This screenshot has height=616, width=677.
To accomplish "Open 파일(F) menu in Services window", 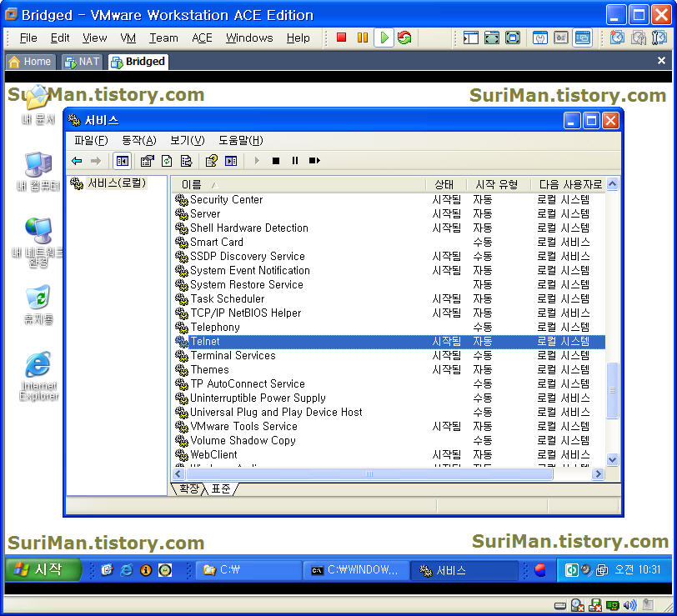I will [x=91, y=140].
